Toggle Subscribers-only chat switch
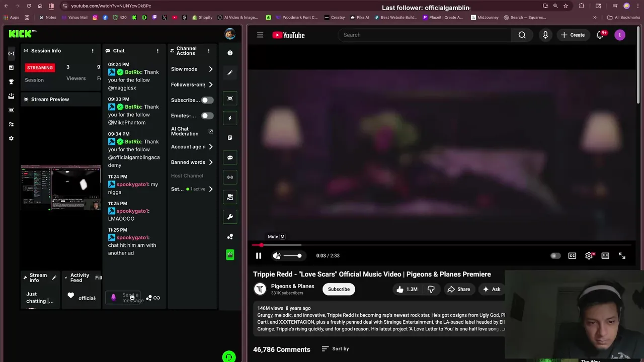Screen dimensions: 644x362 (207, 100)
